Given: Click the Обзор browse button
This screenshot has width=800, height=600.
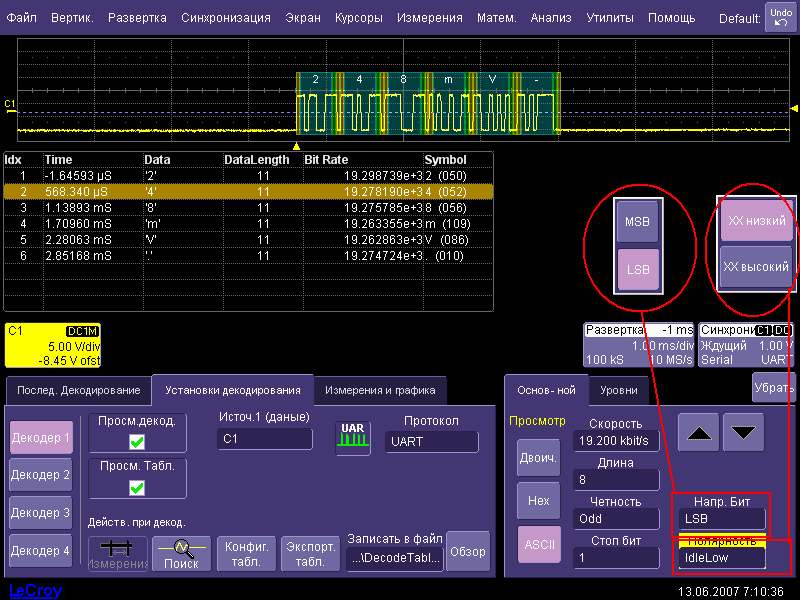Looking at the screenshot, I should coord(467,551).
